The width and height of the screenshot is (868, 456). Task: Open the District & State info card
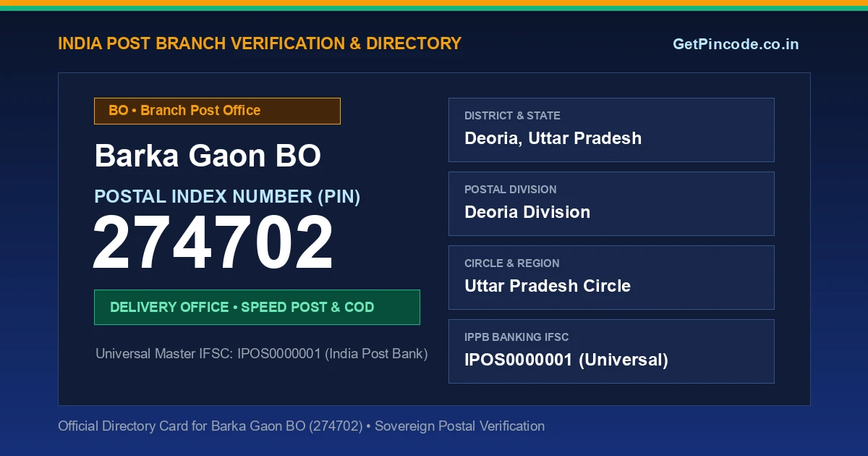(611, 130)
